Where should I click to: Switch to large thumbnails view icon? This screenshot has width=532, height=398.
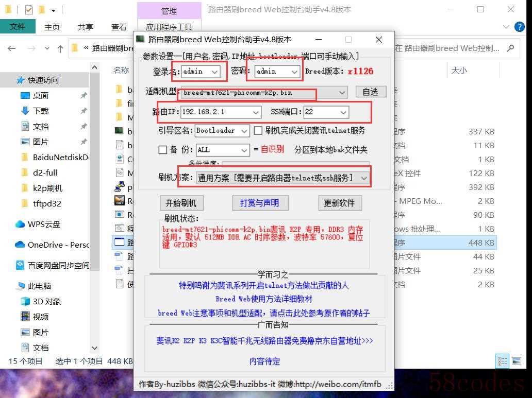coord(516,361)
